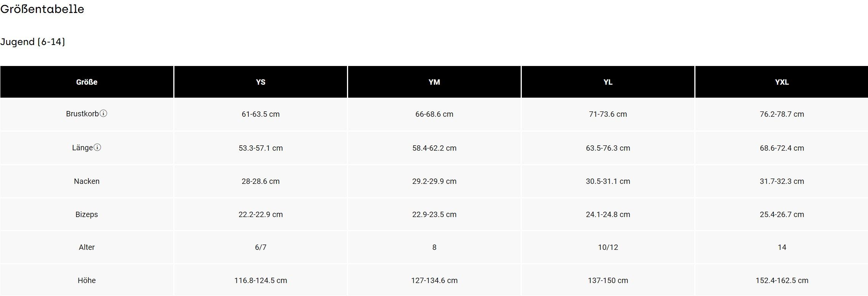This screenshot has height=296, width=868.
Task: Click the 25.4-26.7 cm biceps cell
Action: pos(782,214)
